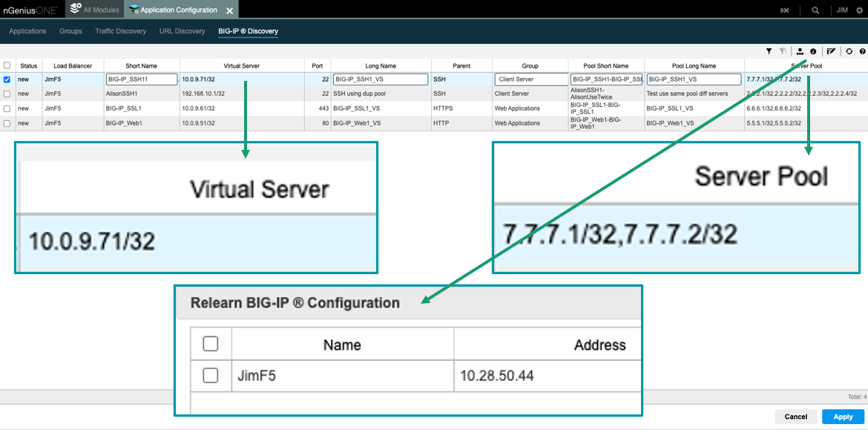Click the edit pencil toolbar icon
This screenshot has width=868, height=430.
(x=830, y=51)
